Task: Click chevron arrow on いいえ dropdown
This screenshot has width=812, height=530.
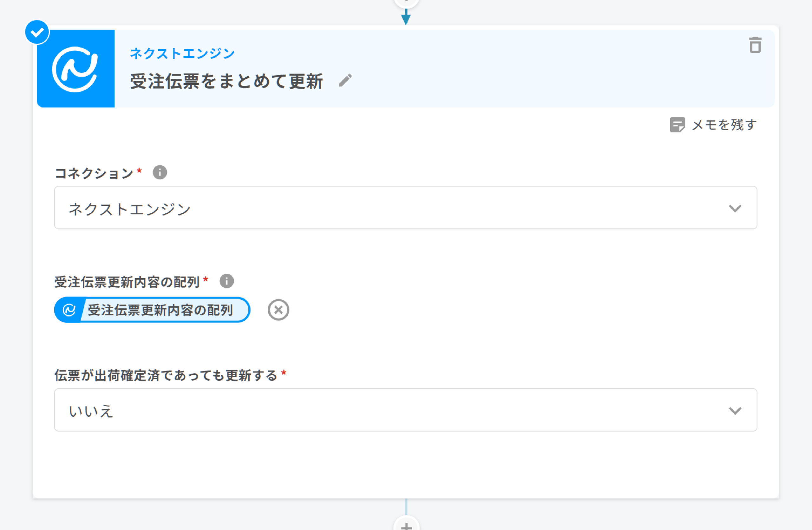Action: pos(735,411)
